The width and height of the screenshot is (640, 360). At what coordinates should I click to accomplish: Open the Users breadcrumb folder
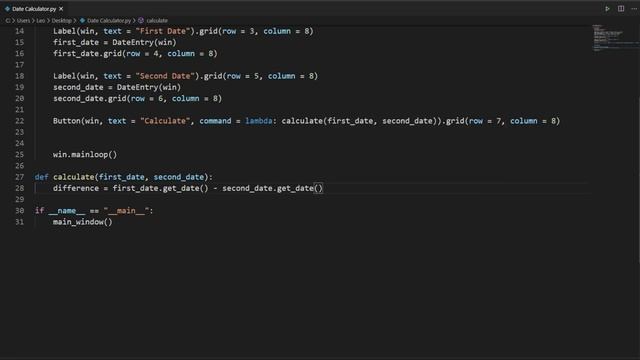pos(23,20)
